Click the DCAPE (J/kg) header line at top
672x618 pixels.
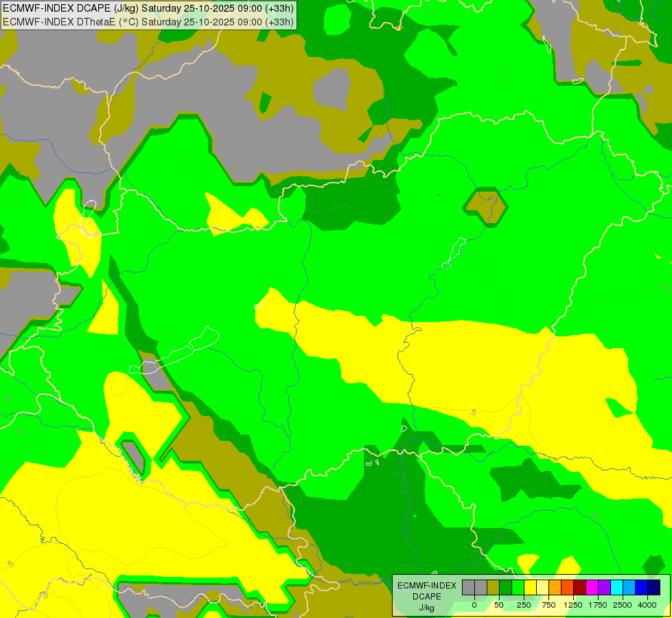tap(148, 8)
